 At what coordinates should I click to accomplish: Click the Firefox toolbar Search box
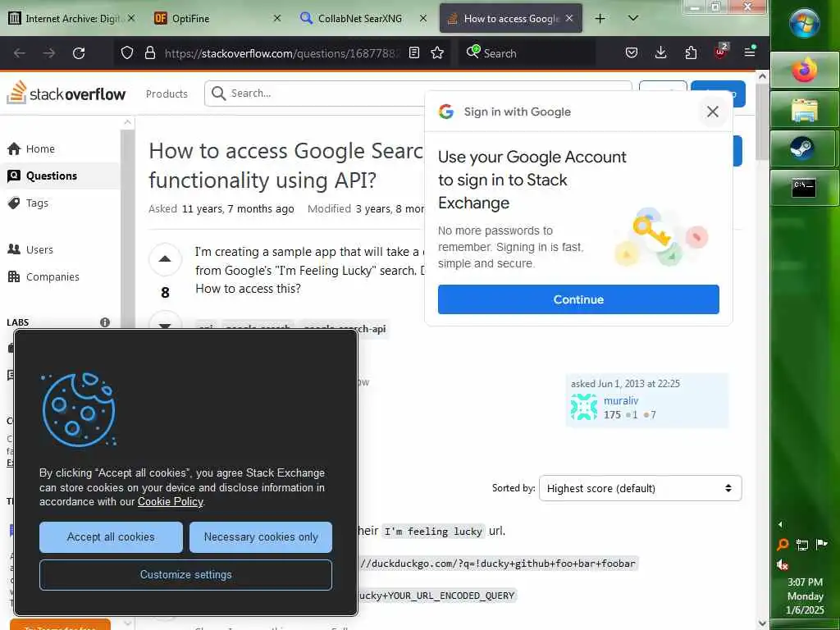(x=527, y=53)
